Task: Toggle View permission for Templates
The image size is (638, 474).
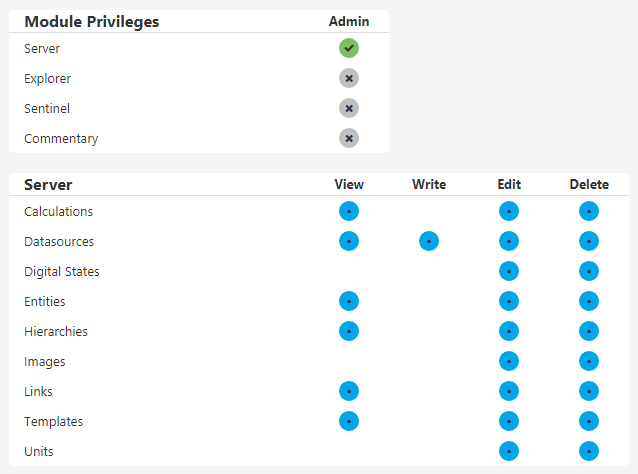Action: pos(349,421)
